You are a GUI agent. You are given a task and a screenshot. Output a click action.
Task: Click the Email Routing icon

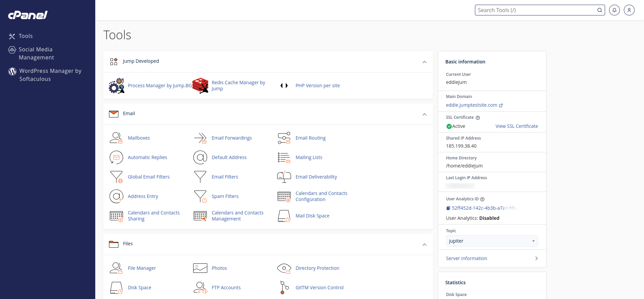tap(284, 138)
